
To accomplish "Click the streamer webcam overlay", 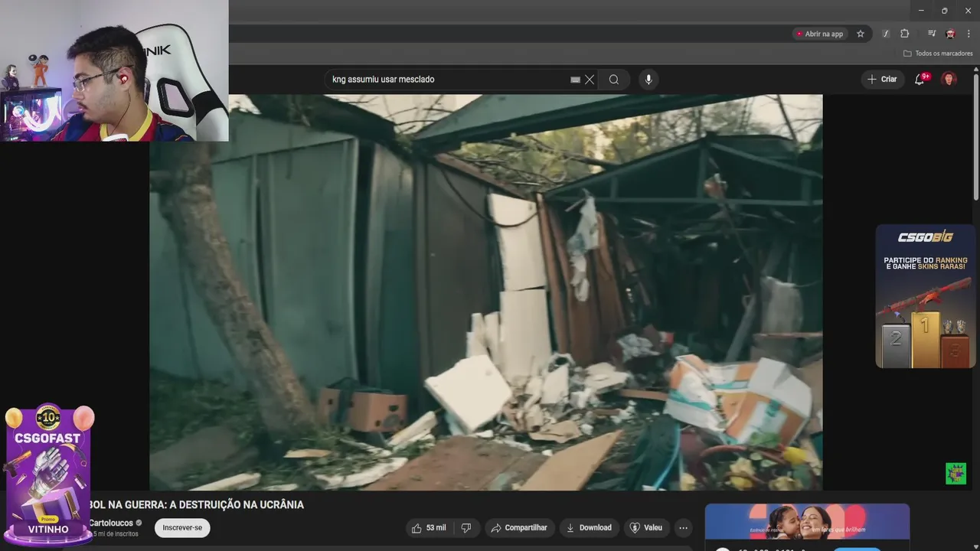I will coord(114,70).
